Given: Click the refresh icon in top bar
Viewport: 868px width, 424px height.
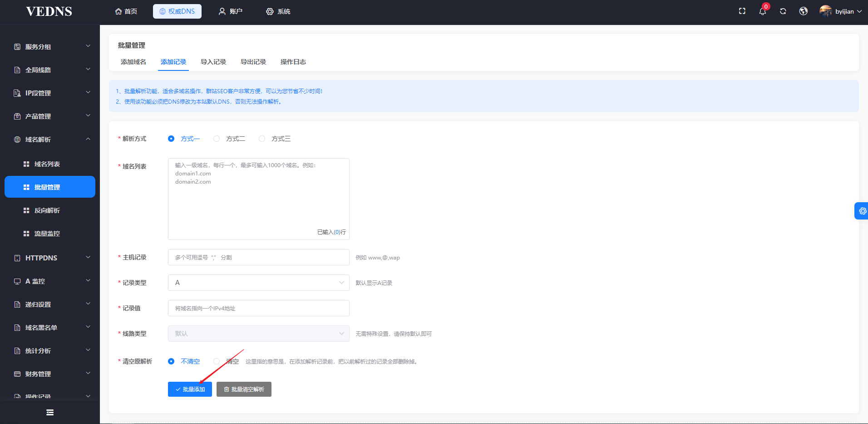Looking at the screenshot, I should coord(783,11).
